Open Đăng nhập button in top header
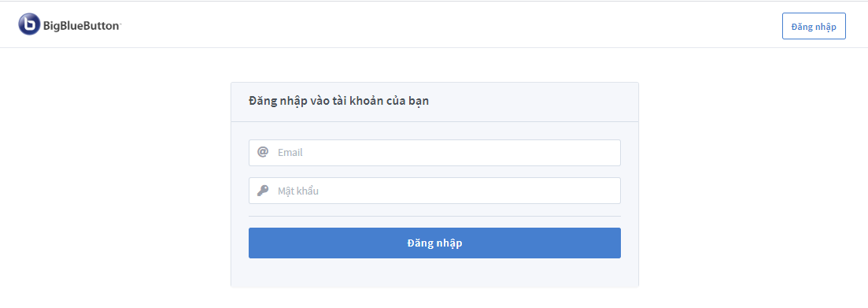 [x=814, y=26]
